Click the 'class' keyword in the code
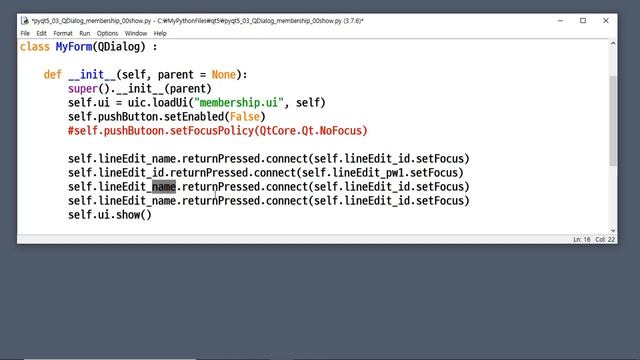This screenshot has height=360, width=640. point(35,47)
